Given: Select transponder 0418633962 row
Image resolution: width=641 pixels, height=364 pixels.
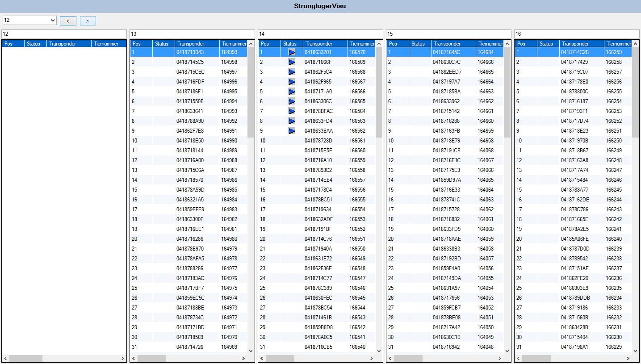Looking at the screenshot, I should click(x=445, y=101).
